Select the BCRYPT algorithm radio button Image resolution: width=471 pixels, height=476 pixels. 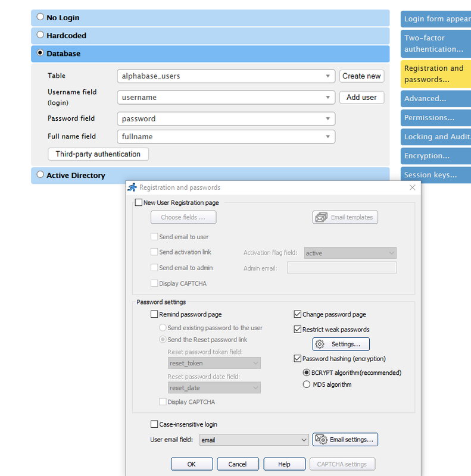(306, 372)
